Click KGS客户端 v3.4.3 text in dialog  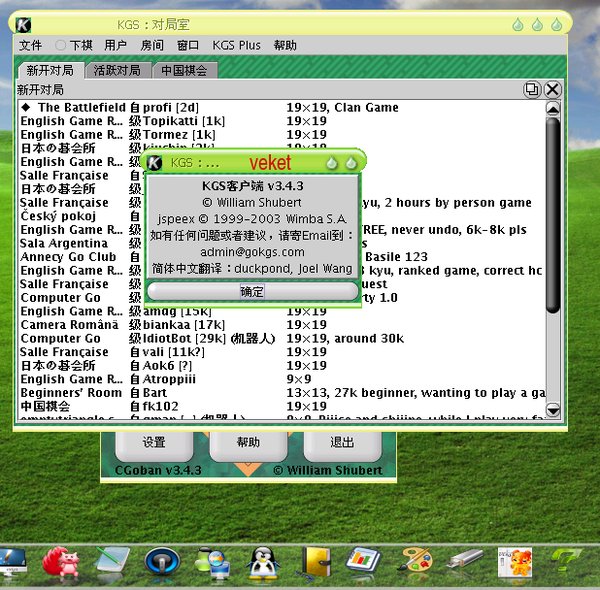pos(253,186)
